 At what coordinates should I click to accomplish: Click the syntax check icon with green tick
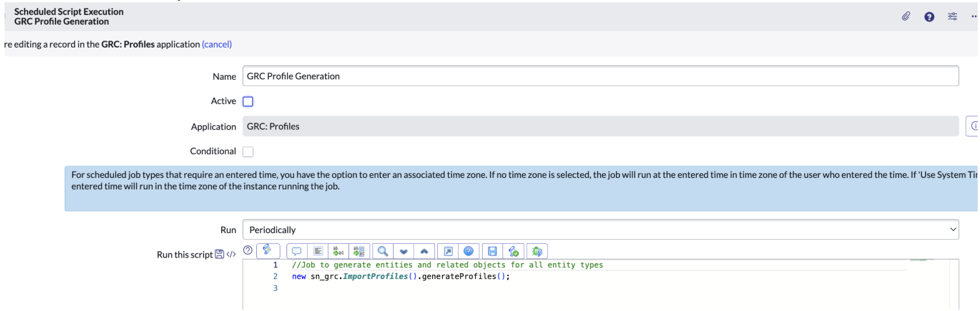coord(513,251)
